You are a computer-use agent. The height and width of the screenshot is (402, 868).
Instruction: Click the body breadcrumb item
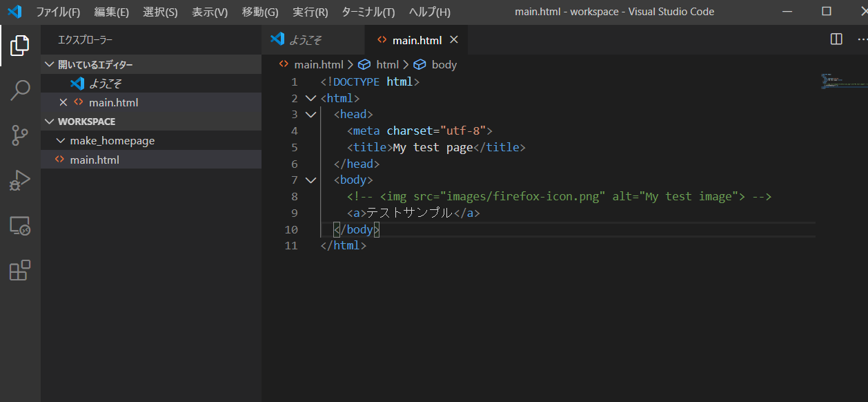tap(444, 64)
